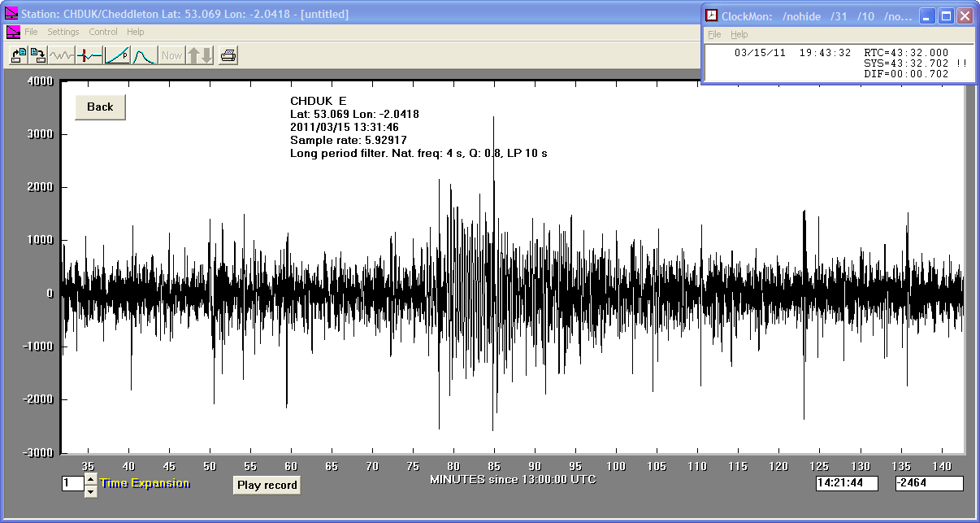Click the printer toolbar icon
This screenshot has height=523, width=980.
click(x=228, y=55)
